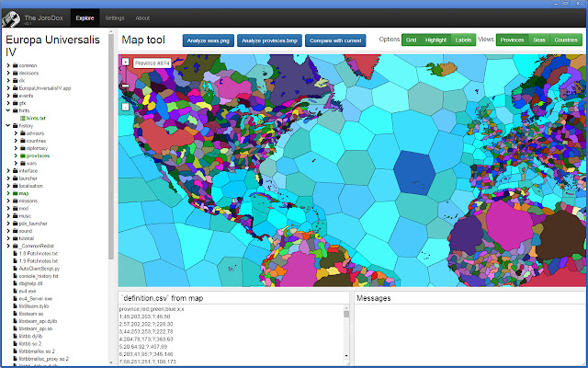The image size is (588, 368).
Task: Expand the countries folder arrow
Action: [x=16, y=141]
